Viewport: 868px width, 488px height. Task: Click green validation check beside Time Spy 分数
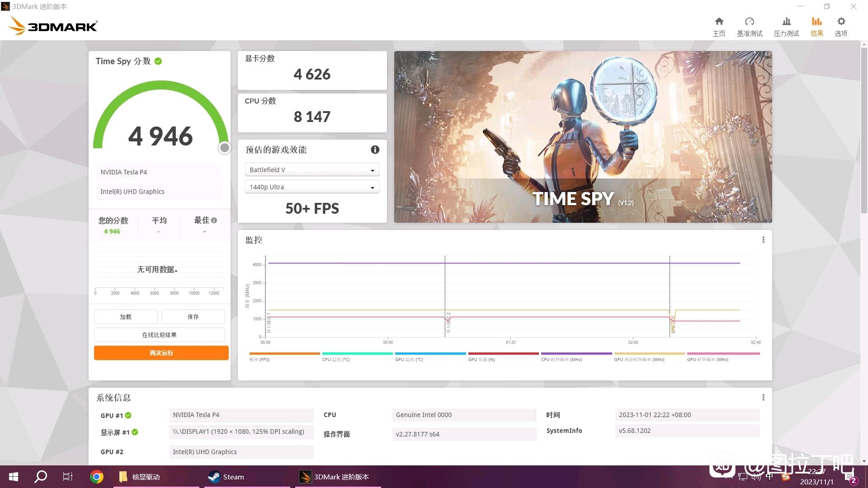tap(158, 61)
